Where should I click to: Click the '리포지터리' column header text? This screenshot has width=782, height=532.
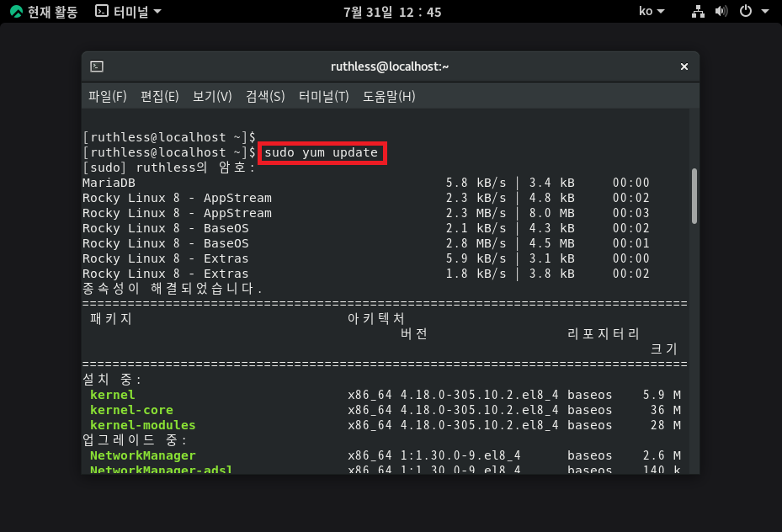[604, 333]
